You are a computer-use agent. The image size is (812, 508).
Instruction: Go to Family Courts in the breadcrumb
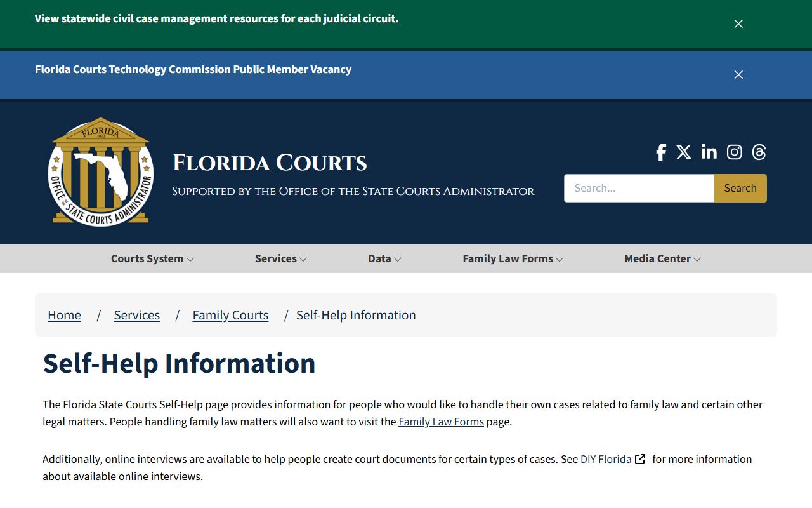coord(230,315)
